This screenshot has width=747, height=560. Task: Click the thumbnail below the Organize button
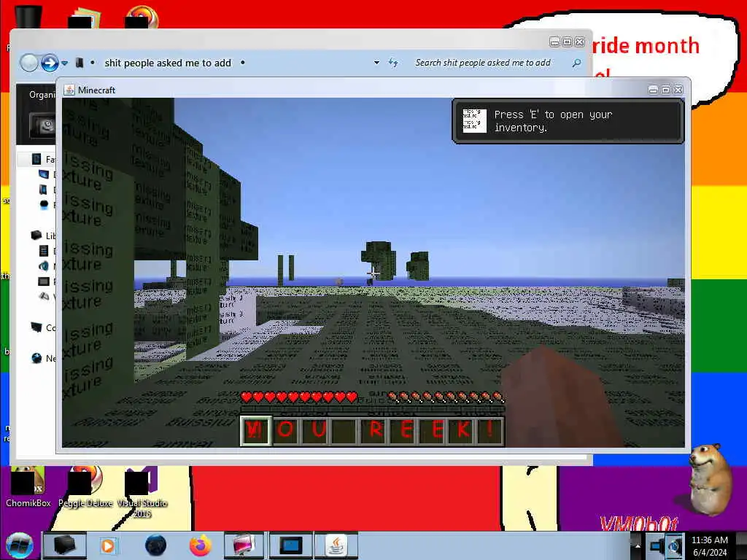point(42,125)
